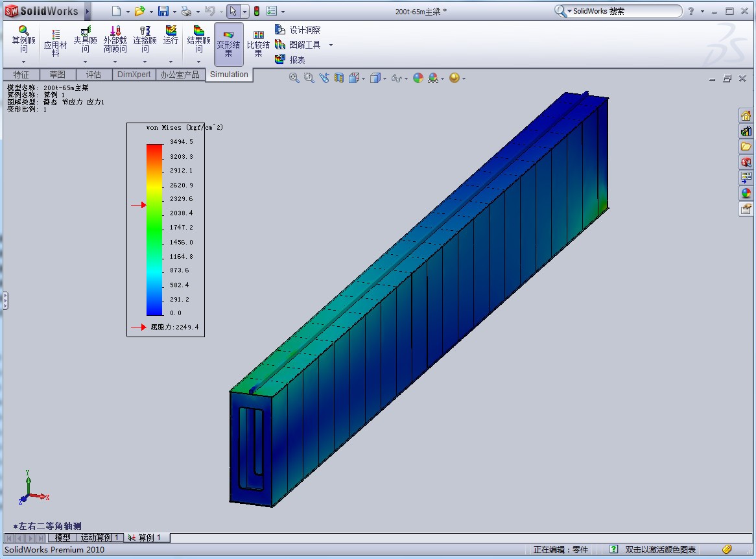Click the Section View icon
This screenshot has height=559, width=756.
click(339, 78)
